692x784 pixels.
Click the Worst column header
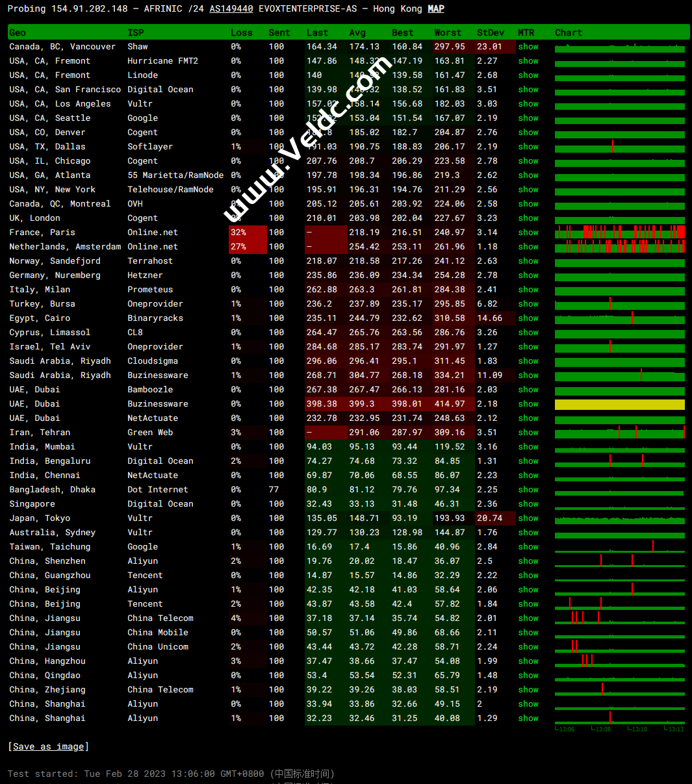click(448, 32)
